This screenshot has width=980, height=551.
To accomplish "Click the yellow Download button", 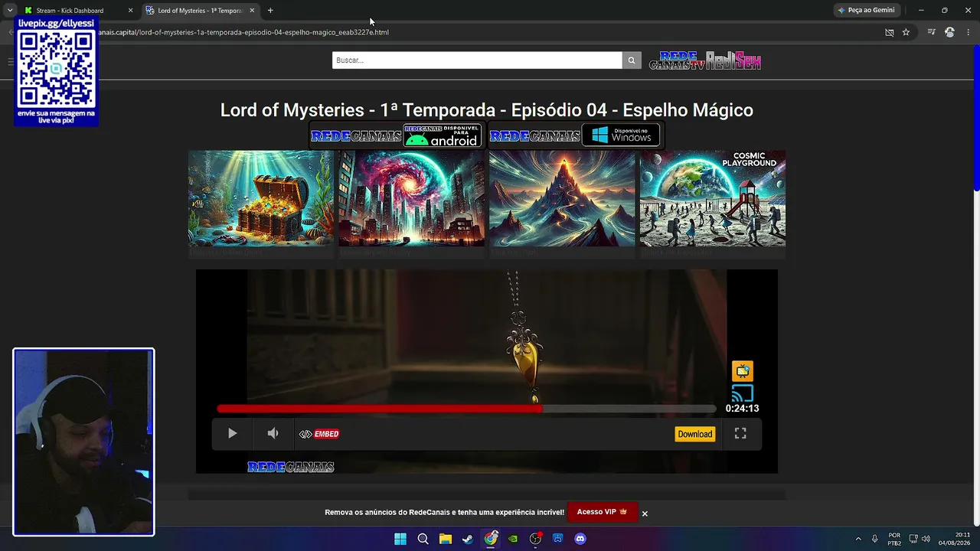I will coord(695,434).
